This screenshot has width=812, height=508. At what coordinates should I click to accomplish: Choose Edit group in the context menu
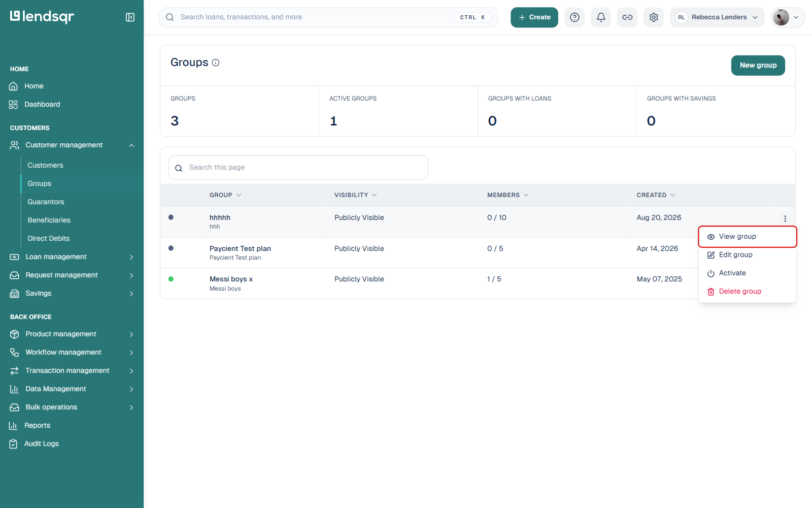pos(747,255)
